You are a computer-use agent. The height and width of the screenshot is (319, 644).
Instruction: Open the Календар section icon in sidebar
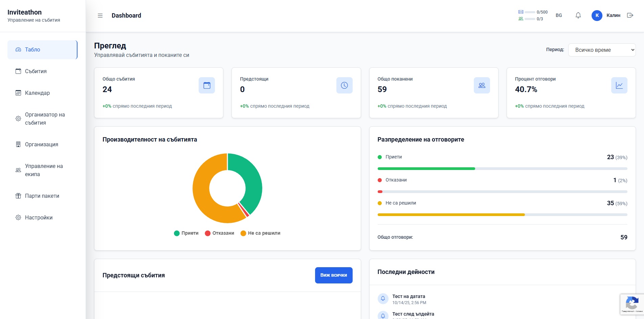18,93
